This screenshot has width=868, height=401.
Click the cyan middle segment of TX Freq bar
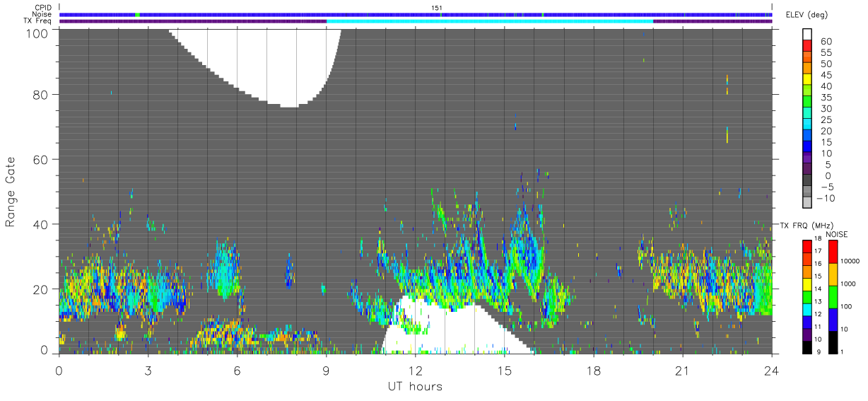pyautogui.click(x=490, y=21)
